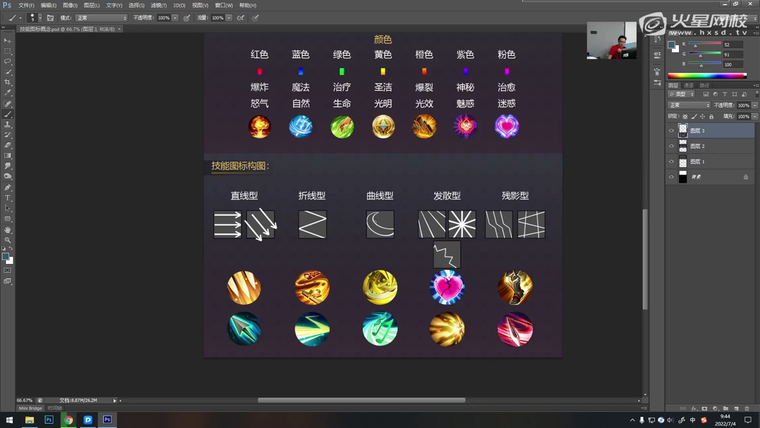Expand the layer opacity 100% dropdown arrow

tap(754, 104)
